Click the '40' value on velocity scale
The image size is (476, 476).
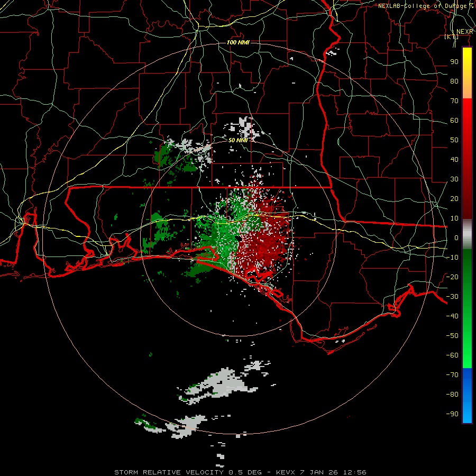click(454, 160)
